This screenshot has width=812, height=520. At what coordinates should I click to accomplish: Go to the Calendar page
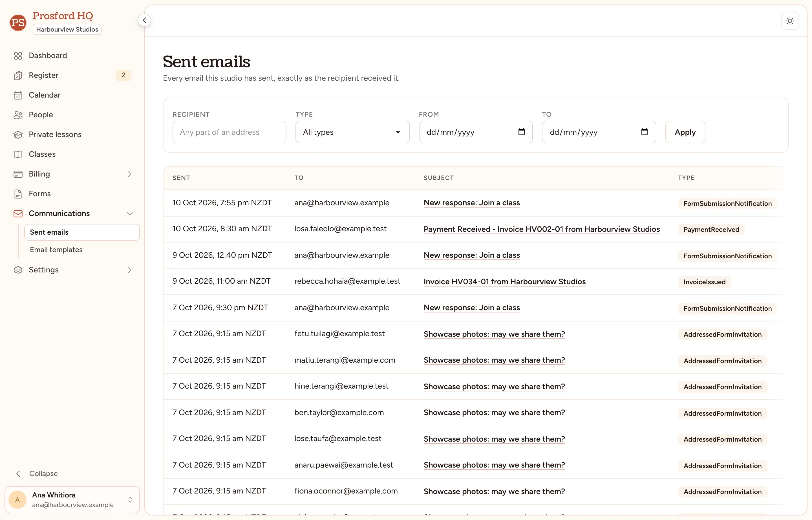(x=72, y=95)
